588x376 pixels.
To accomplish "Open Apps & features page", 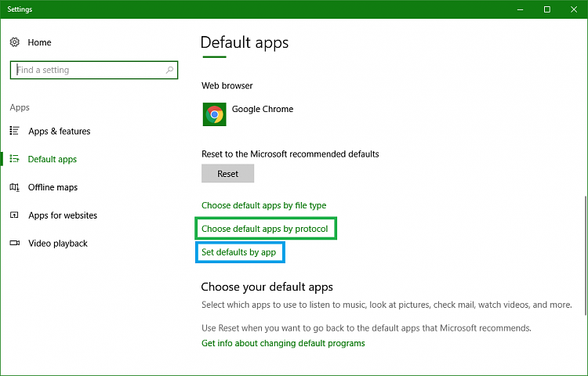I will pos(60,131).
